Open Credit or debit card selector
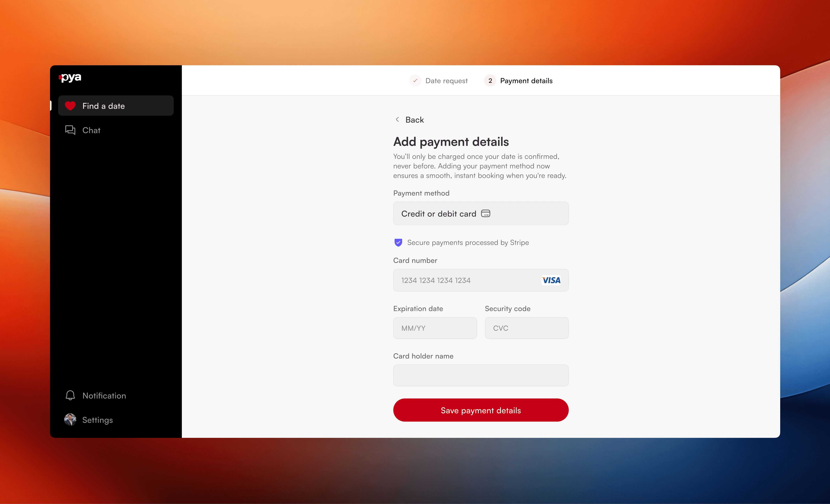The width and height of the screenshot is (830, 504). tap(480, 214)
